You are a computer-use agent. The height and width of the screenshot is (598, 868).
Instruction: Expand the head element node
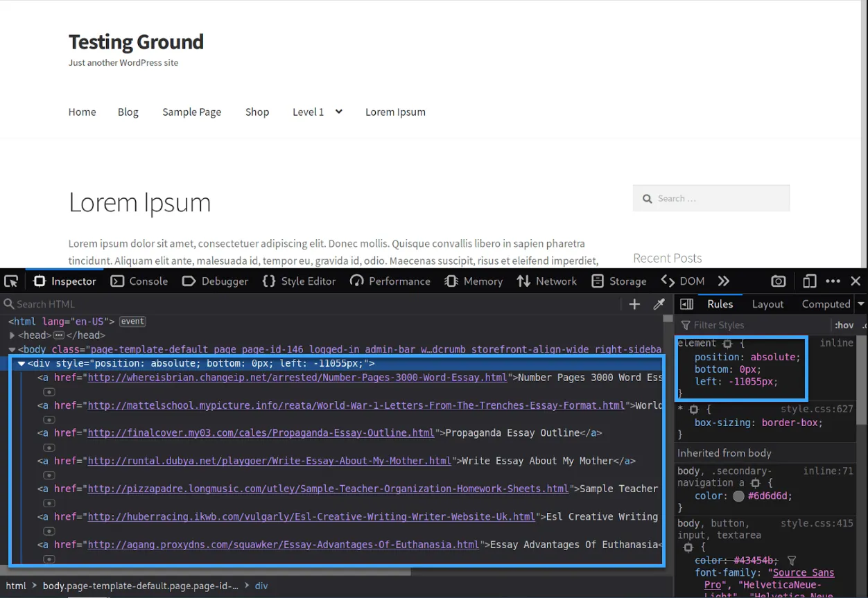pyautogui.click(x=12, y=335)
